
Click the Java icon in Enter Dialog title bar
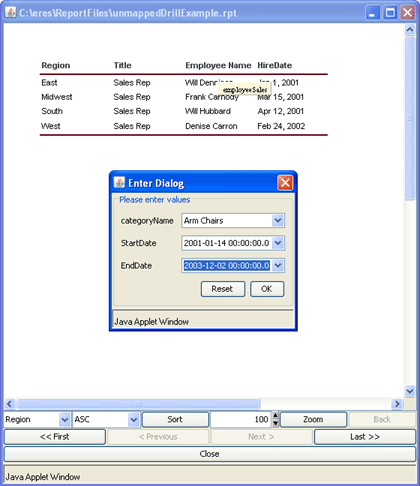[x=119, y=183]
